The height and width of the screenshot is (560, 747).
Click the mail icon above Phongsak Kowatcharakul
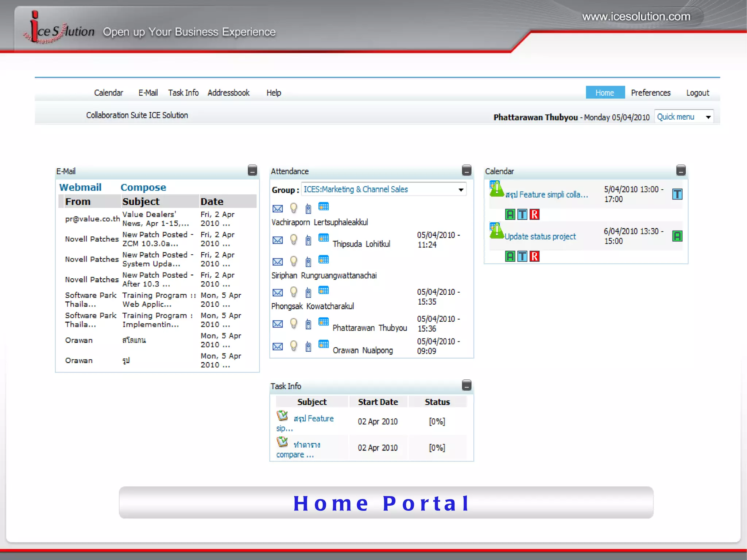click(x=278, y=293)
